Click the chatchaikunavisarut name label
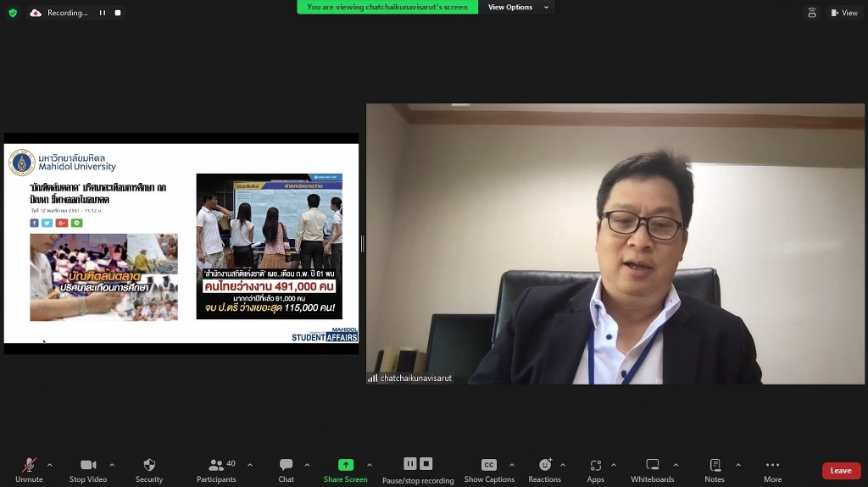 pyautogui.click(x=415, y=378)
